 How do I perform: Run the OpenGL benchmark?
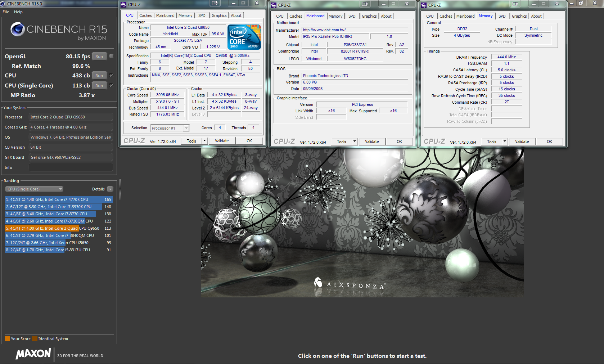pos(99,57)
